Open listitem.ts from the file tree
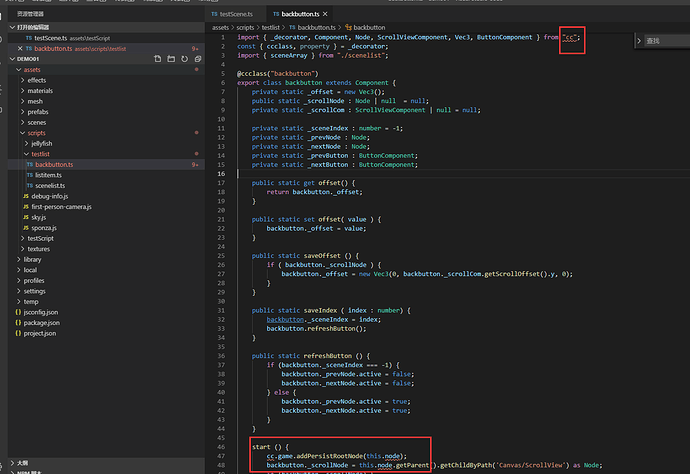 (49, 175)
